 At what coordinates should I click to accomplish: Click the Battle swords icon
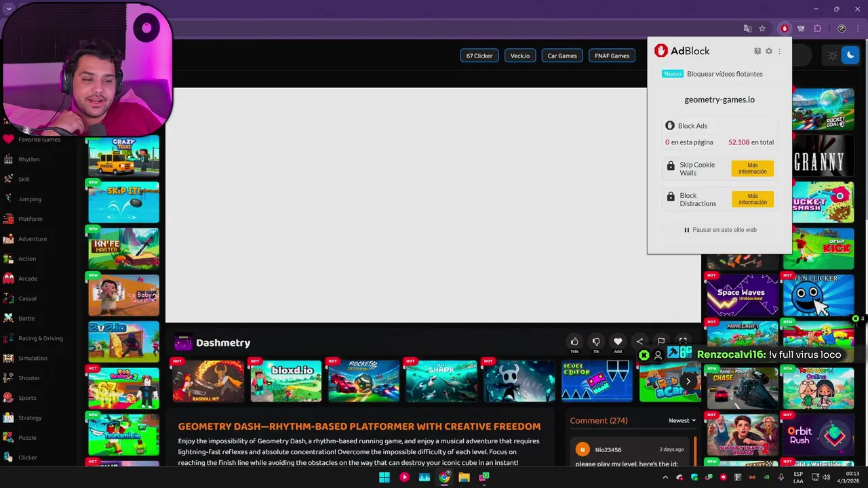[8, 318]
